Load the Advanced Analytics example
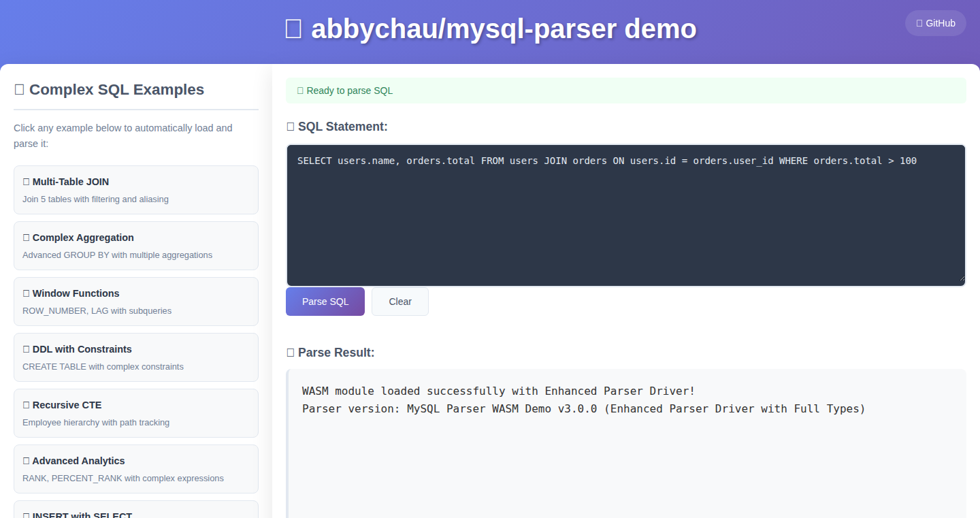Screen dimensions: 980x518 136,469
